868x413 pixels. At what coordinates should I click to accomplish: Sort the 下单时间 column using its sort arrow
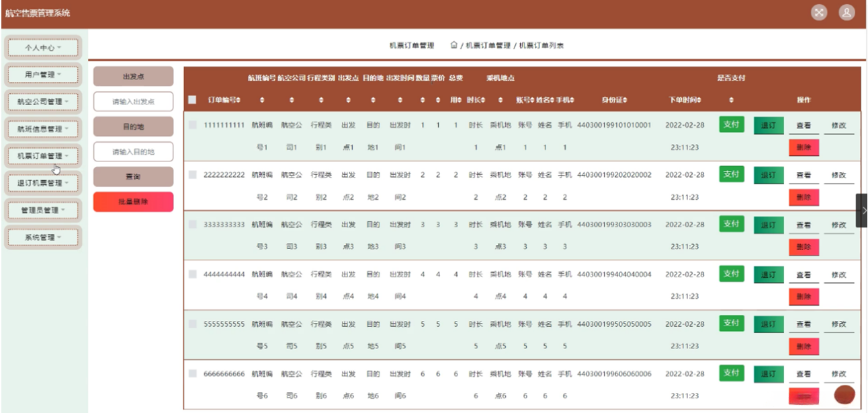[x=699, y=100]
